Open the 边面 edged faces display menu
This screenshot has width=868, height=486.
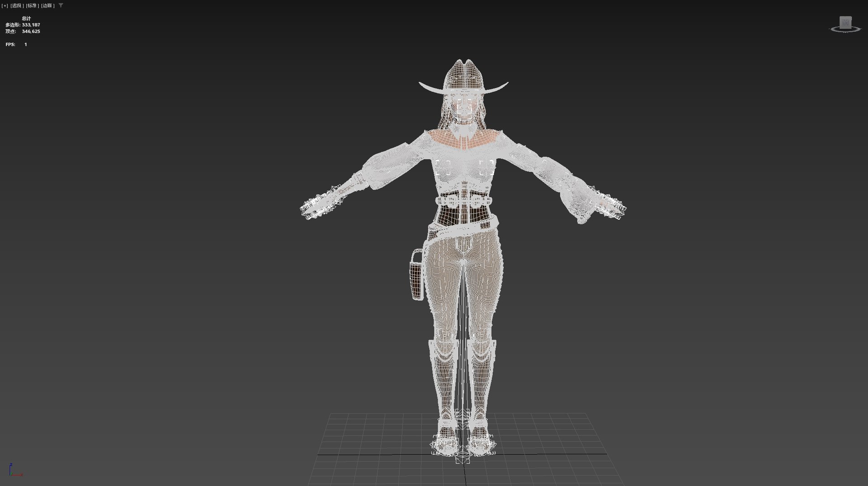47,6
